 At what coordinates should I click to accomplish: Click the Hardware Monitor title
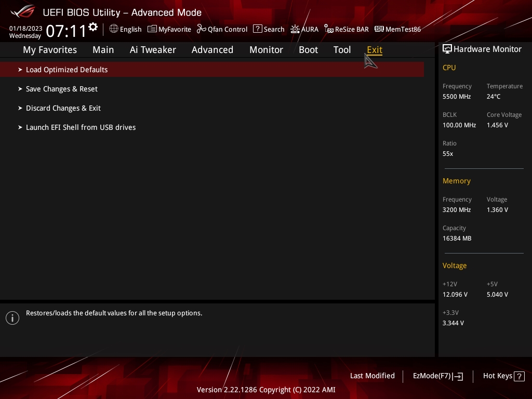[x=487, y=49]
